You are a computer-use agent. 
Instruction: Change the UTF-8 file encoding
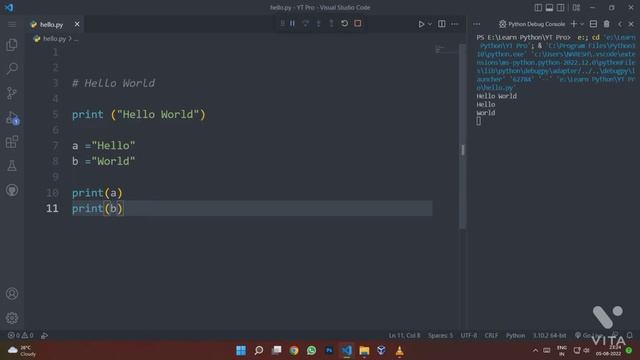469,335
